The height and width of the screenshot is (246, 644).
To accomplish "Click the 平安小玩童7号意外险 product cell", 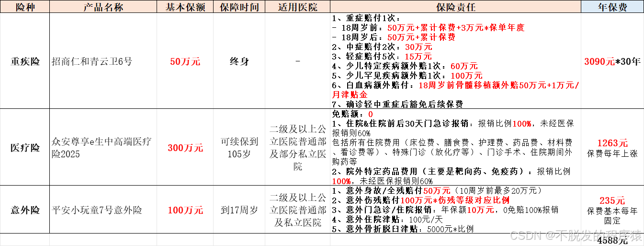I will [x=104, y=210].
